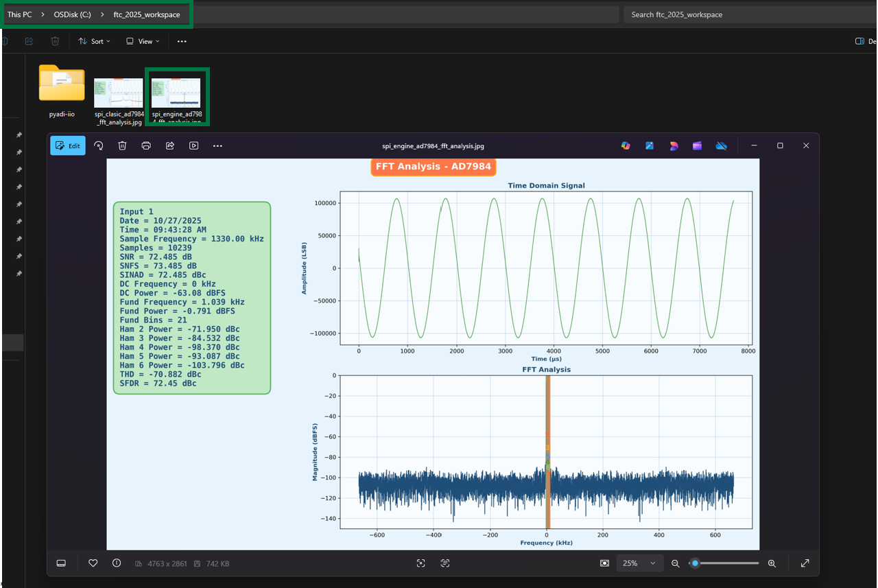Open the image in Clipchamp
878x588 pixels.
point(697,145)
